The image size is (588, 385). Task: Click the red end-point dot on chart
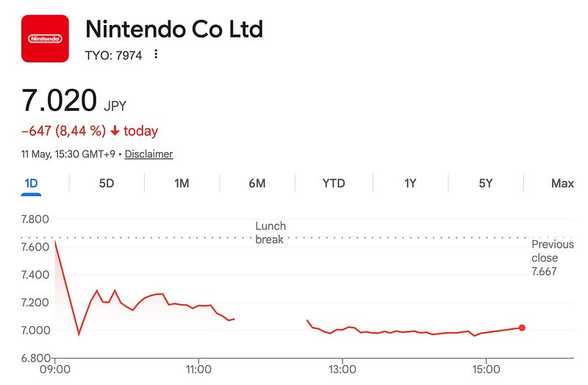pyautogui.click(x=522, y=328)
